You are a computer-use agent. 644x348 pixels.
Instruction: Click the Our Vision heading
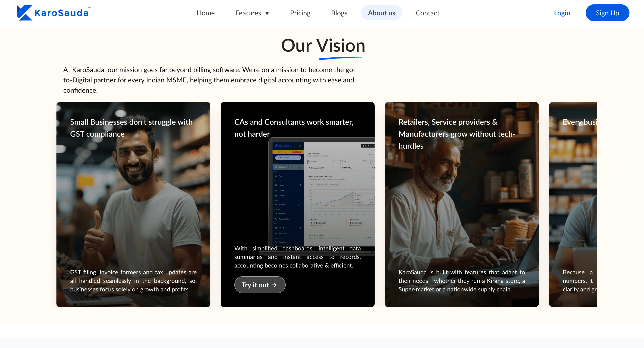coord(323,46)
